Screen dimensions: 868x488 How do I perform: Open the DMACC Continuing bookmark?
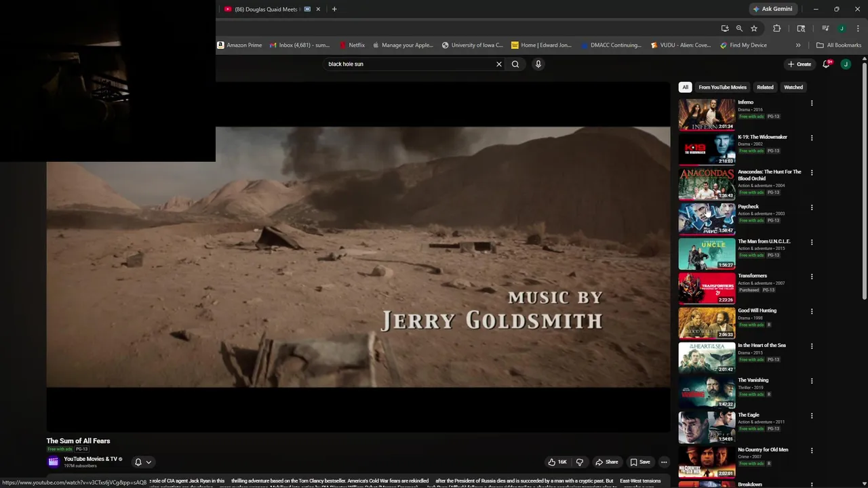(610, 45)
